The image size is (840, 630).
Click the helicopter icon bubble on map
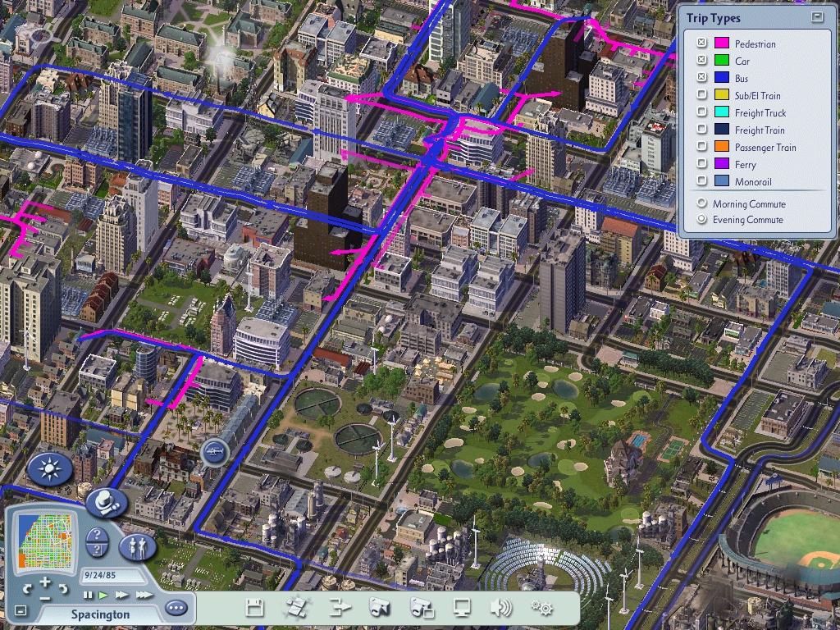coord(214,451)
